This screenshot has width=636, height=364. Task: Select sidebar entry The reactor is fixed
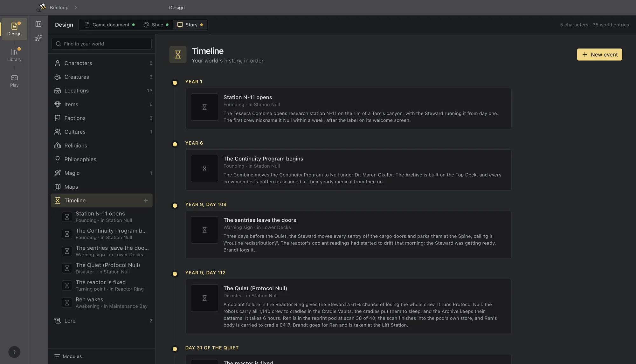pos(106,285)
